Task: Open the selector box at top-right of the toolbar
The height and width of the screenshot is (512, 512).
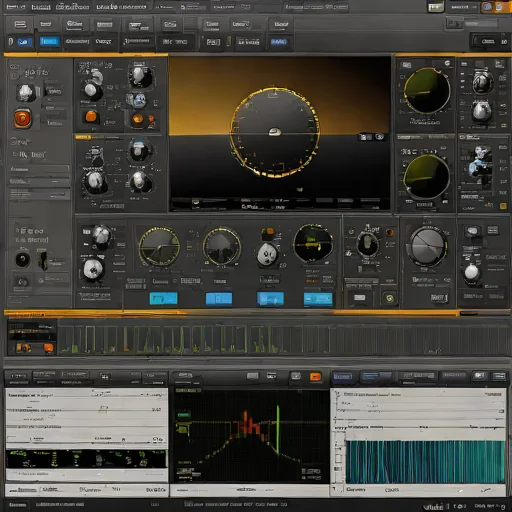Action: tap(481, 23)
